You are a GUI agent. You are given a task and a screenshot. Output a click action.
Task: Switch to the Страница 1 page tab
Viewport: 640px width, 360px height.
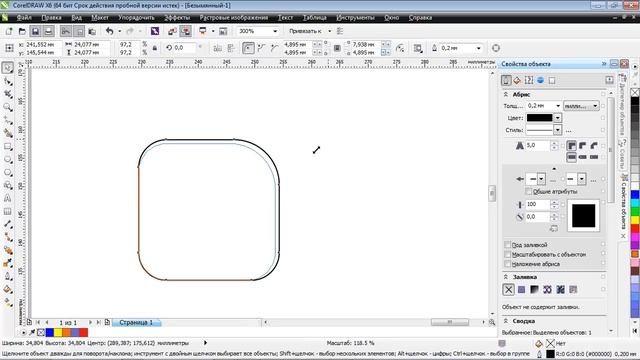coord(136,322)
